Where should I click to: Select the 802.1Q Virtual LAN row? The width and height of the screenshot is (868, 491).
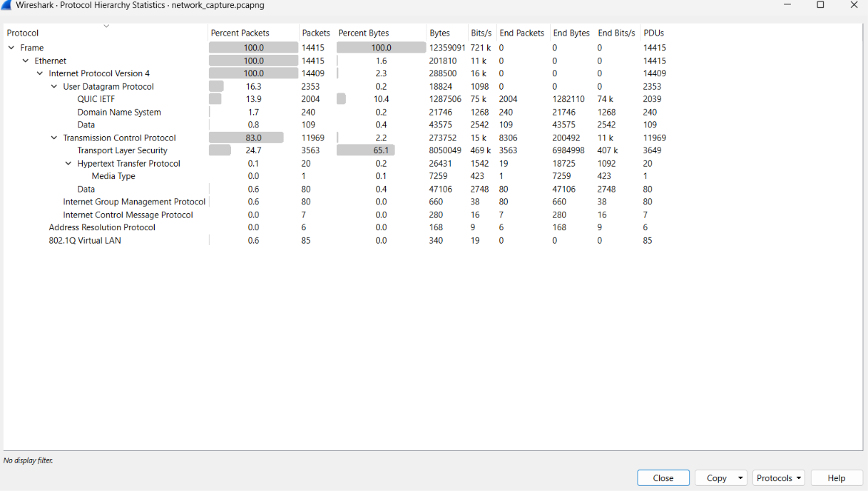pyautogui.click(x=433, y=240)
